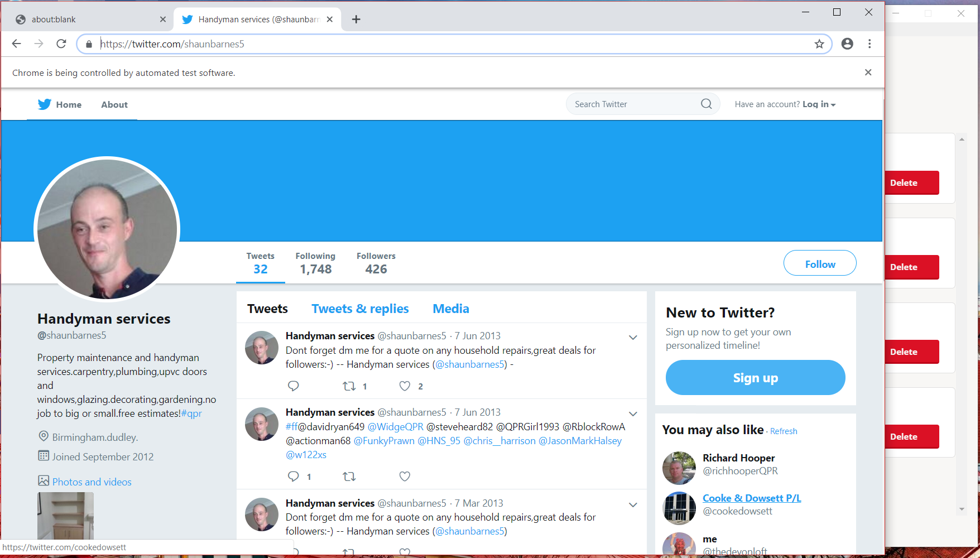Go back with the browser back arrow
The width and height of the screenshot is (980, 558).
point(16,44)
